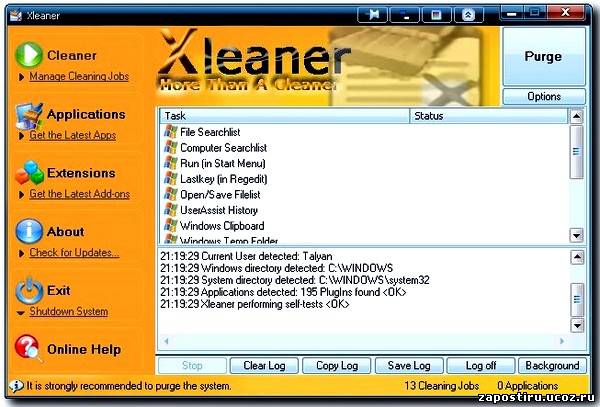Sort by the Task column header
The height and width of the screenshot is (407, 600).
285,116
